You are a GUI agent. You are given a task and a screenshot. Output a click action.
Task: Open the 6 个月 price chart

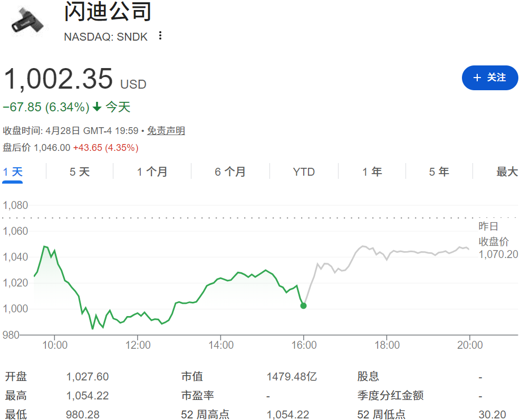230,171
